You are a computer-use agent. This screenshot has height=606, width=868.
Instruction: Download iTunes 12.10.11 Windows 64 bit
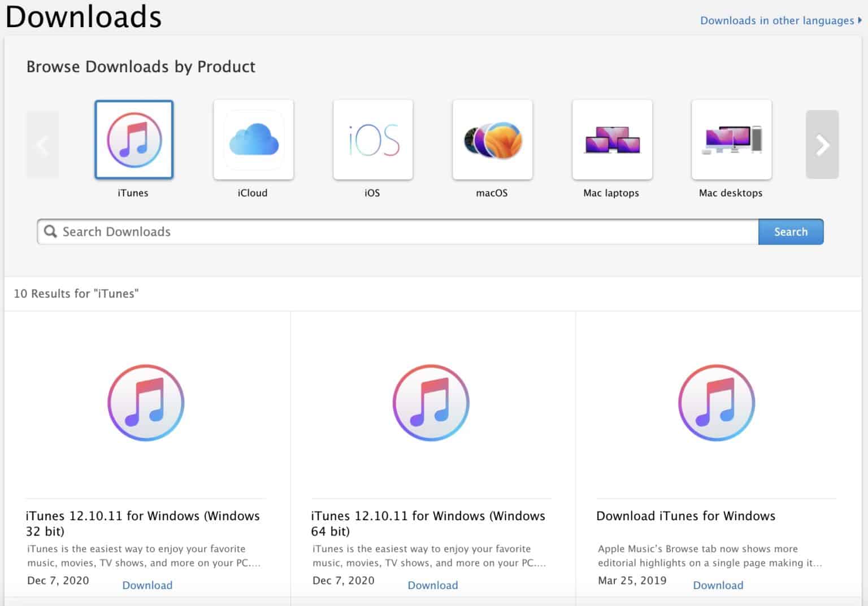433,585
